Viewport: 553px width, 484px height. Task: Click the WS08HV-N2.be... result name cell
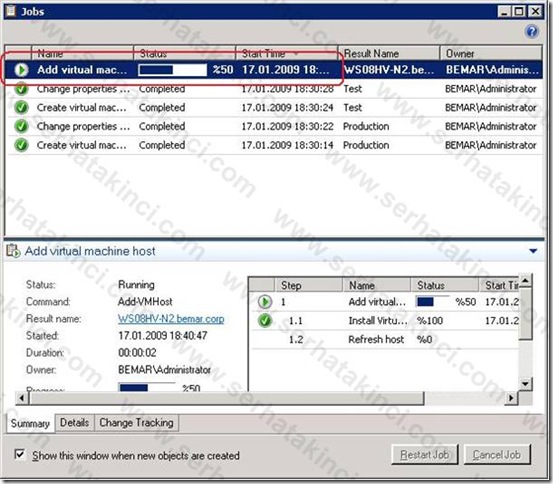(389, 69)
